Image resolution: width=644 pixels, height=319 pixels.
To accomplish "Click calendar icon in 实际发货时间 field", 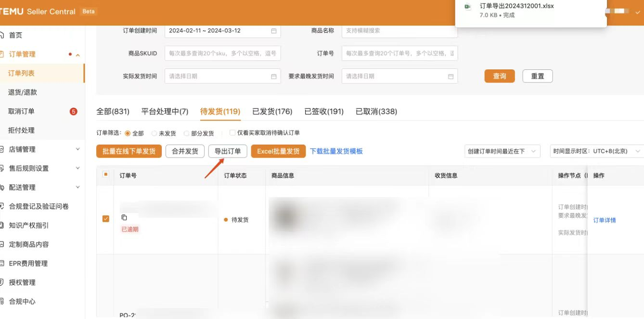I will pos(273,76).
